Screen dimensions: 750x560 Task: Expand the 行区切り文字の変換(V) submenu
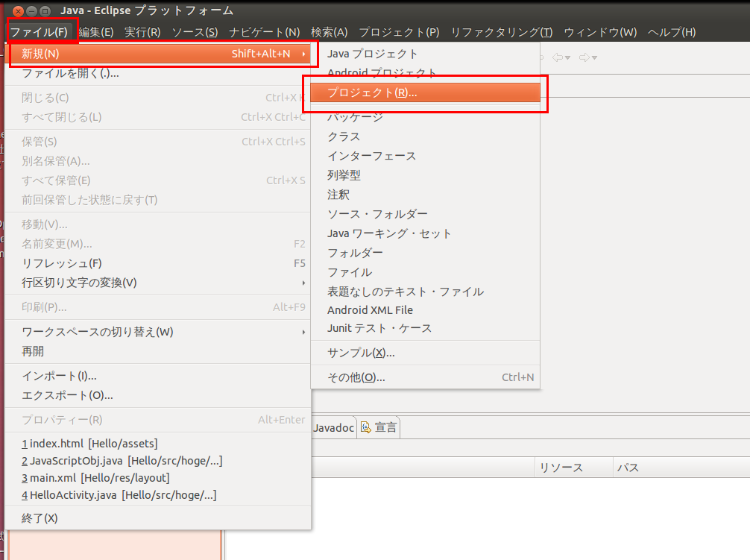pyautogui.click(x=158, y=283)
